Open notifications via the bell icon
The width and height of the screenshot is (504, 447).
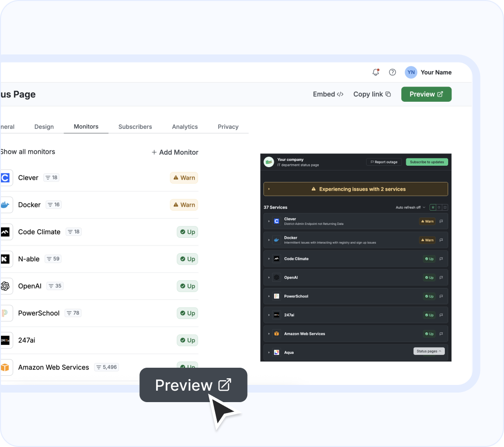click(375, 72)
